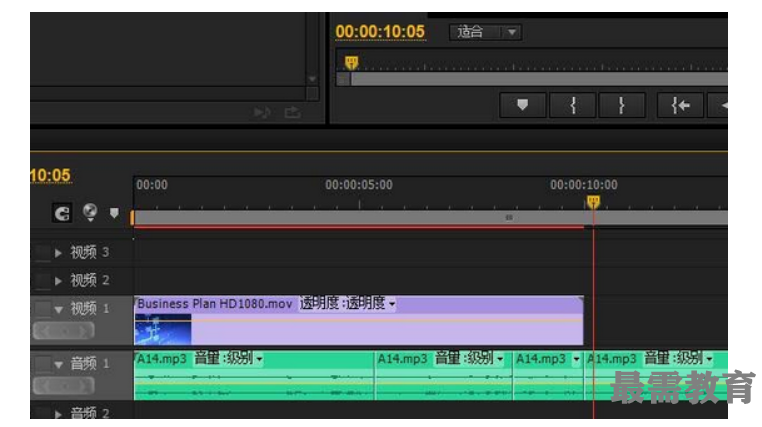Toggle output box for 音频 2 track
The width and height of the screenshot is (762, 427).
click(42, 413)
